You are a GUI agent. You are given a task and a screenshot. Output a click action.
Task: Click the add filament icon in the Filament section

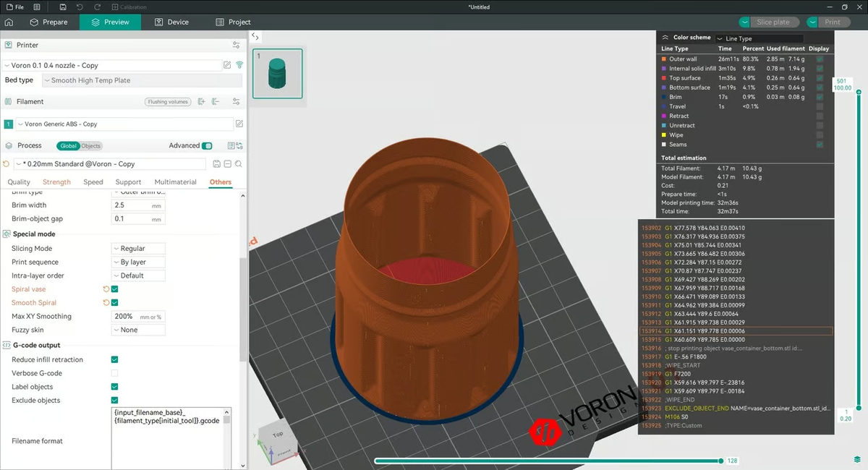point(201,101)
